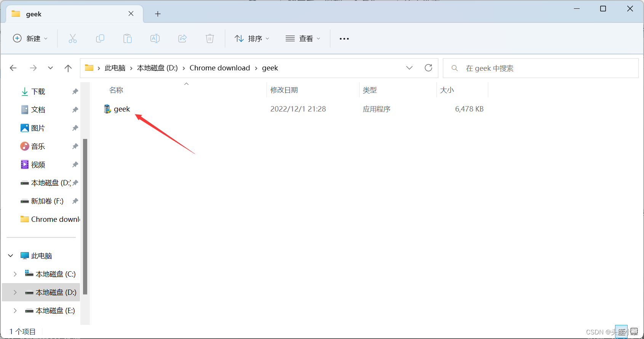This screenshot has height=339, width=644.
Task: Open pinned 新加卷 (F:) drive
Action: (42, 201)
